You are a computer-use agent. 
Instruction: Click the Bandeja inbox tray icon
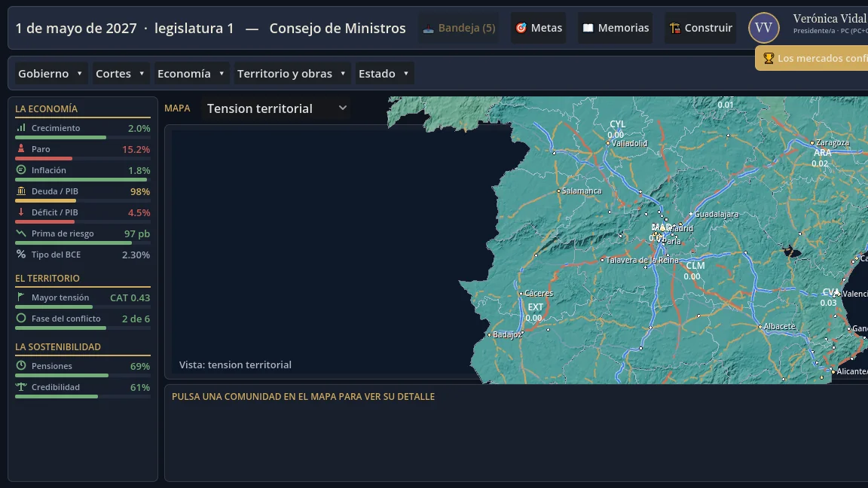[429, 28]
